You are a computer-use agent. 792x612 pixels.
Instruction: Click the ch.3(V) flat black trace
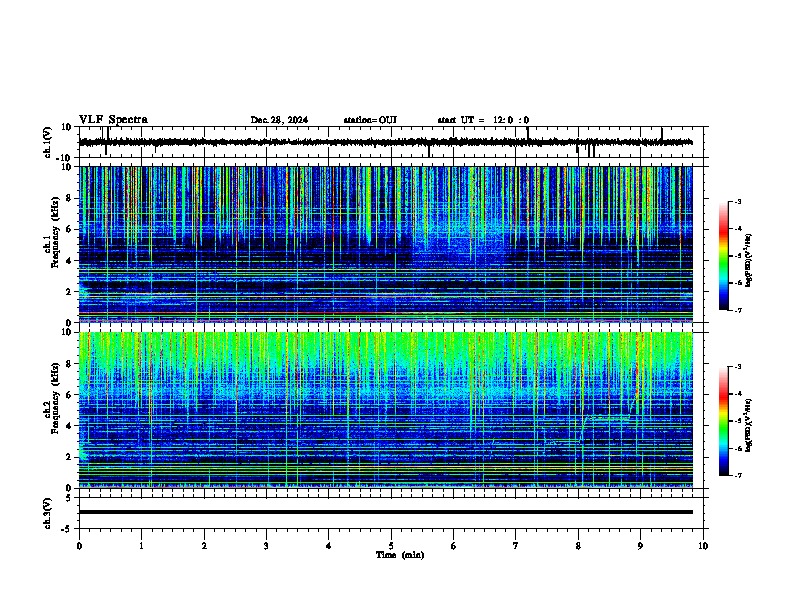coord(385,512)
